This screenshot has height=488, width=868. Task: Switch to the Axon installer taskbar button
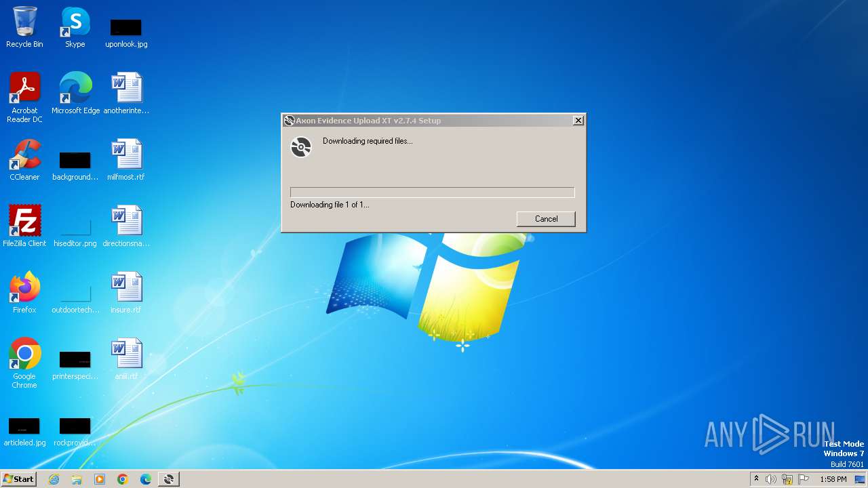pyautogui.click(x=169, y=479)
